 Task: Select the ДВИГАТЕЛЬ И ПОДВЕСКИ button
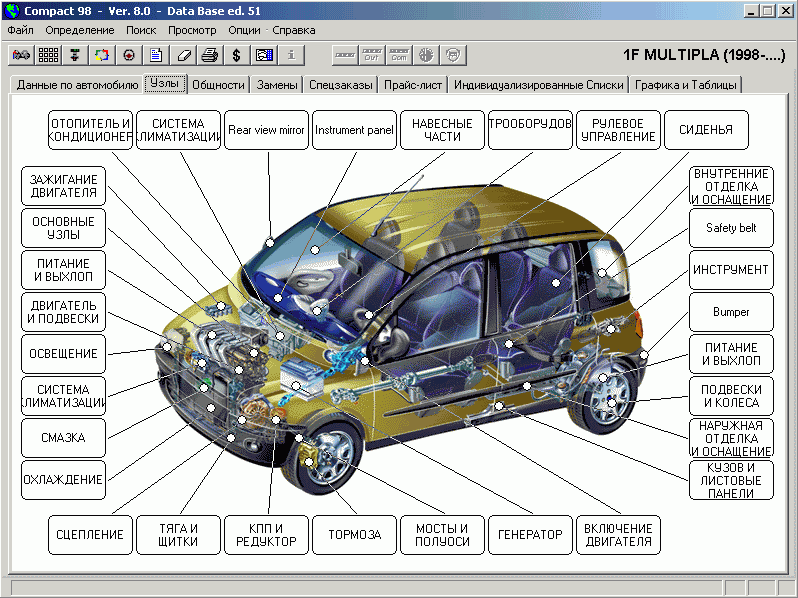pyautogui.click(x=64, y=312)
